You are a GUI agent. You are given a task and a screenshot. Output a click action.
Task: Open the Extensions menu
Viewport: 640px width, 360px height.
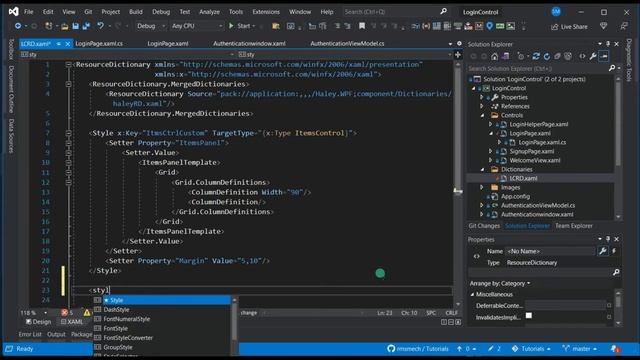tap(266, 12)
